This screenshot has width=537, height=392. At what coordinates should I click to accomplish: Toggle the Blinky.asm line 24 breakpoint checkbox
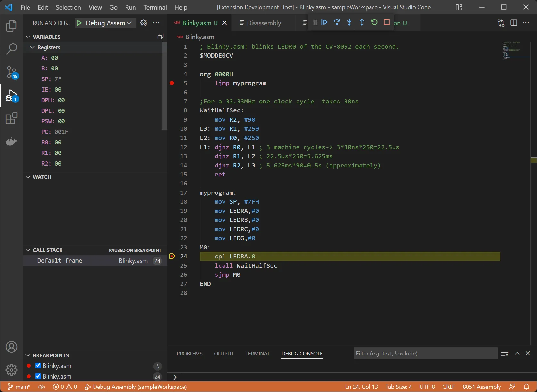coord(38,376)
